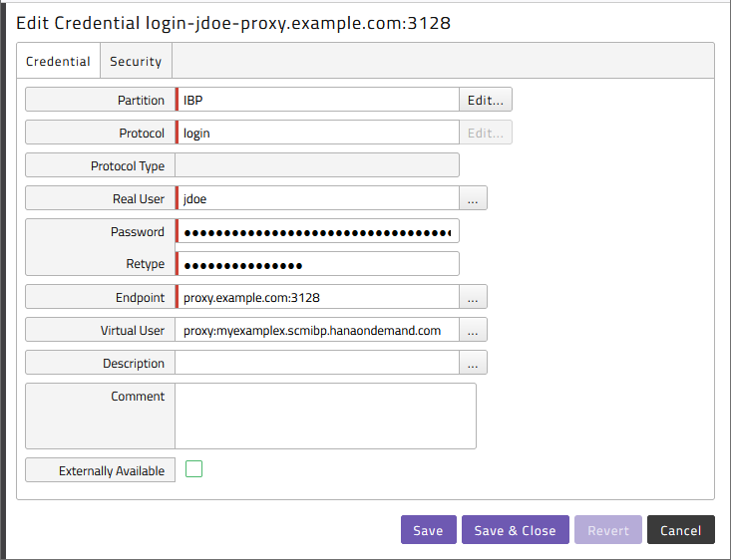Click the Retype label

point(145,264)
